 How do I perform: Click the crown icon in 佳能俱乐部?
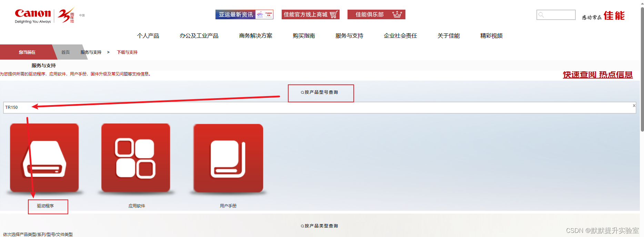coord(397,14)
